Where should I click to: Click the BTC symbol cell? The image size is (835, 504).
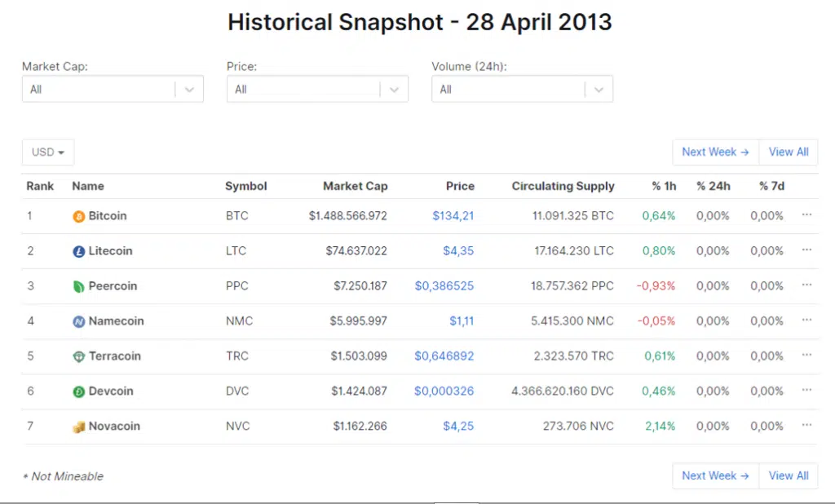pos(237,216)
